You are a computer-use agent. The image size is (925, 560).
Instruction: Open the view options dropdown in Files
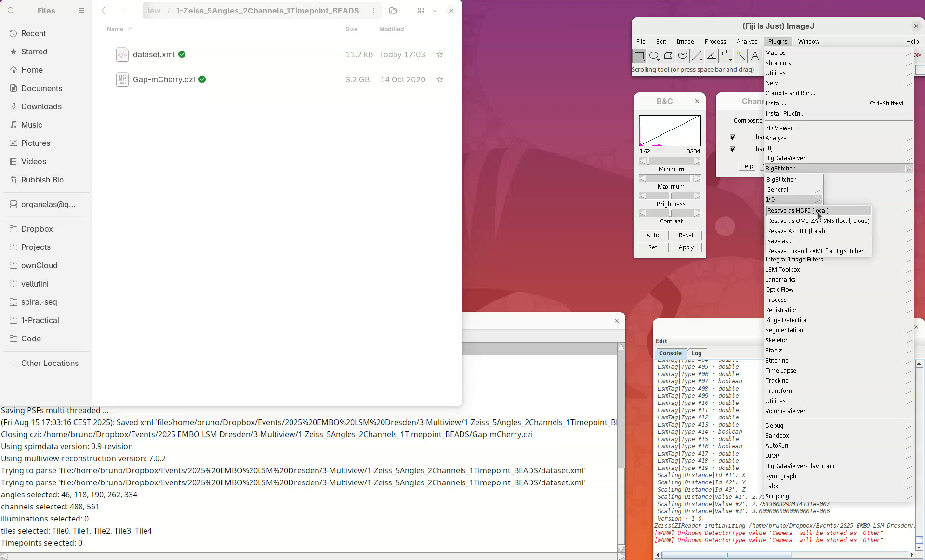435,11
